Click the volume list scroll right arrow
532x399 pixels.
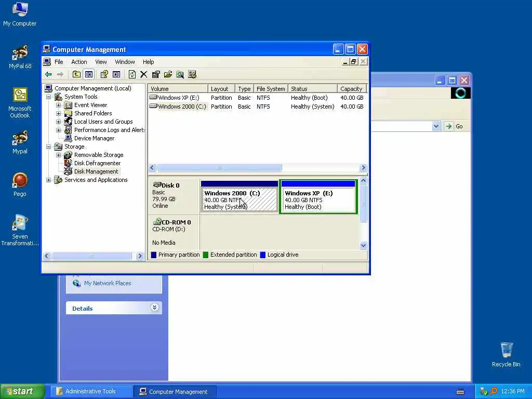(363, 168)
